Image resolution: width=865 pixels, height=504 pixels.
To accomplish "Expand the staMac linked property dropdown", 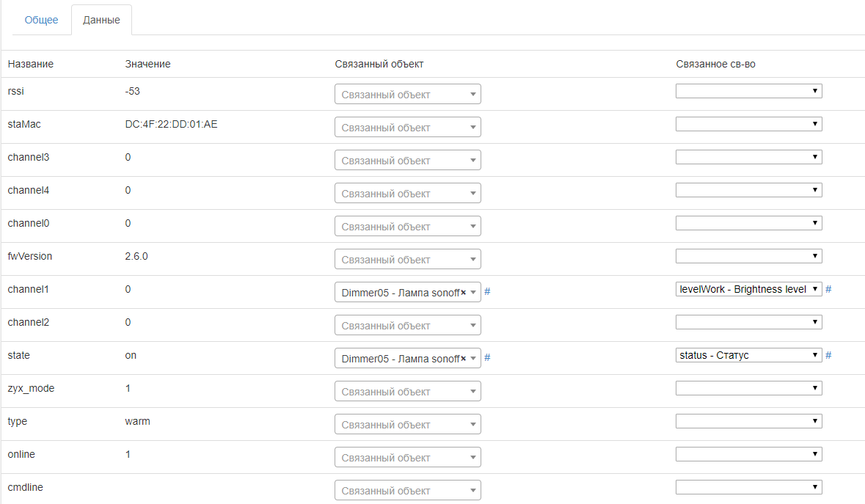I will [x=748, y=124].
